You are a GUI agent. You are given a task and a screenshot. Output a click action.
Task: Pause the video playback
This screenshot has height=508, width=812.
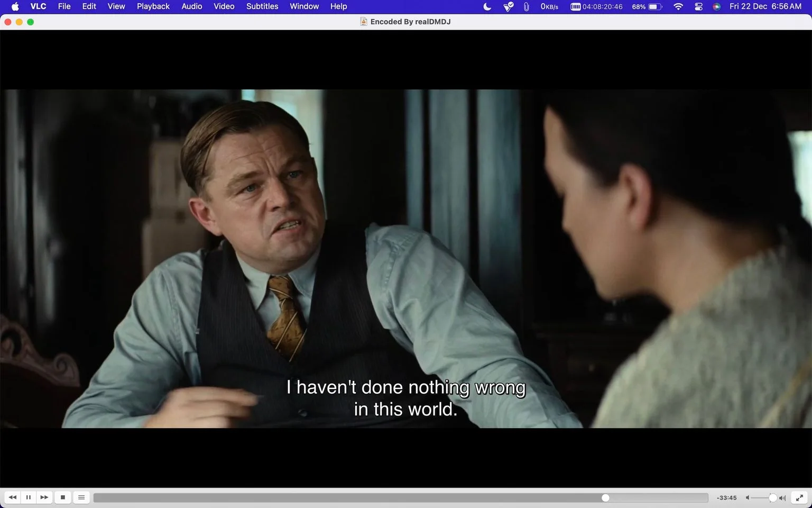point(29,497)
